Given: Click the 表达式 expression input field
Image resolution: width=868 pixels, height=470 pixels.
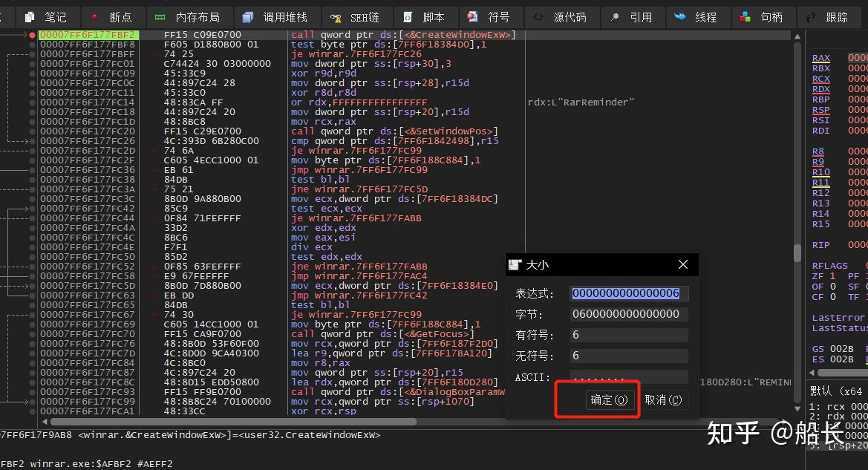Looking at the screenshot, I should click(629, 293).
